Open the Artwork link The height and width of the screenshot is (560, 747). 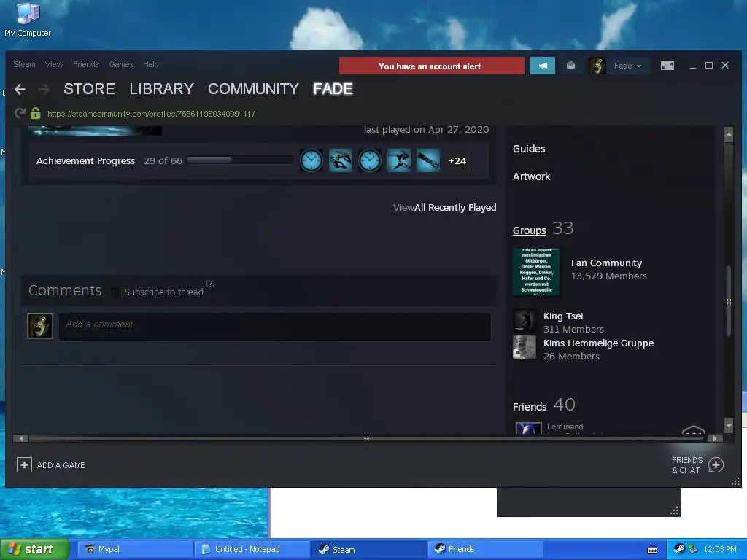[531, 176]
